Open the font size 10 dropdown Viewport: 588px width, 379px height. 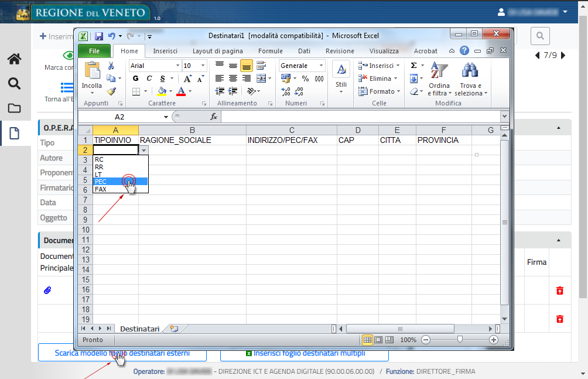tap(203, 66)
